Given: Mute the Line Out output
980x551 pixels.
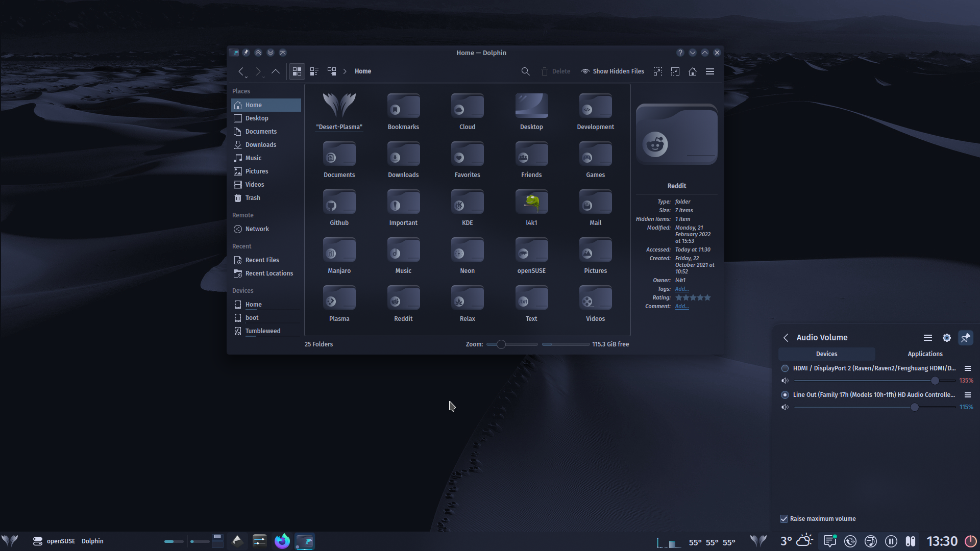Looking at the screenshot, I should pyautogui.click(x=785, y=407).
